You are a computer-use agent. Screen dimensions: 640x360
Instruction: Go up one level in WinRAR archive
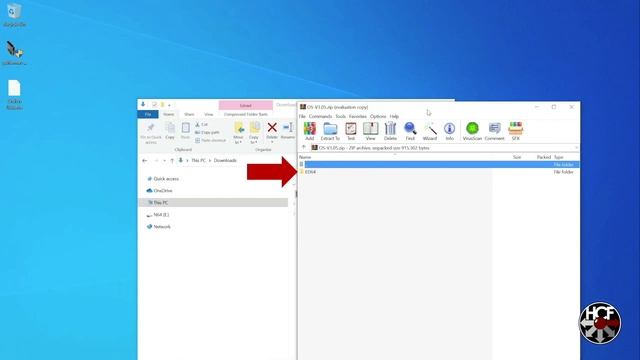click(304, 147)
